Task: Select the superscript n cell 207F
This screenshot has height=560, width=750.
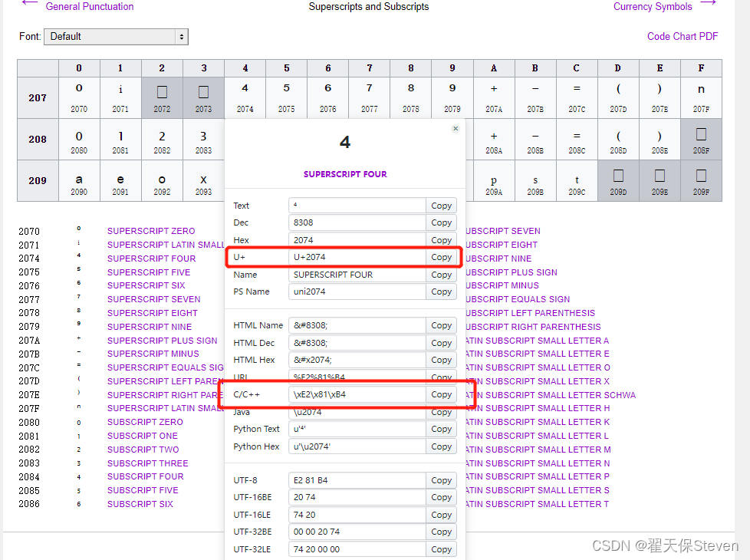Action: pos(700,97)
